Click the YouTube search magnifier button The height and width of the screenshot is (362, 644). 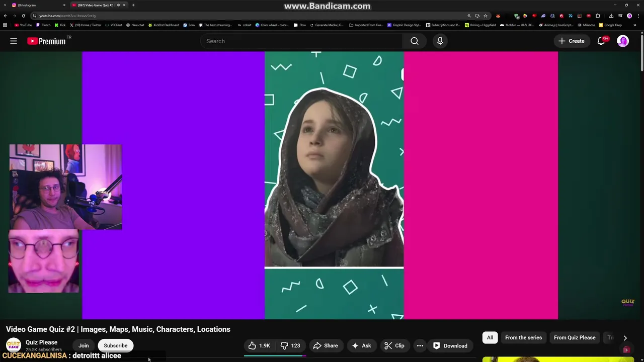pyautogui.click(x=415, y=41)
